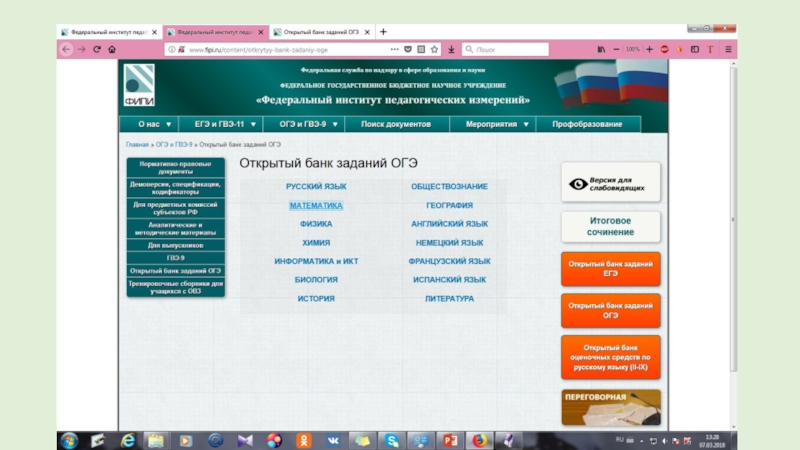This screenshot has width=800, height=450.
Task: Enable Версия для слабовидящих eye button
Action: point(611,182)
